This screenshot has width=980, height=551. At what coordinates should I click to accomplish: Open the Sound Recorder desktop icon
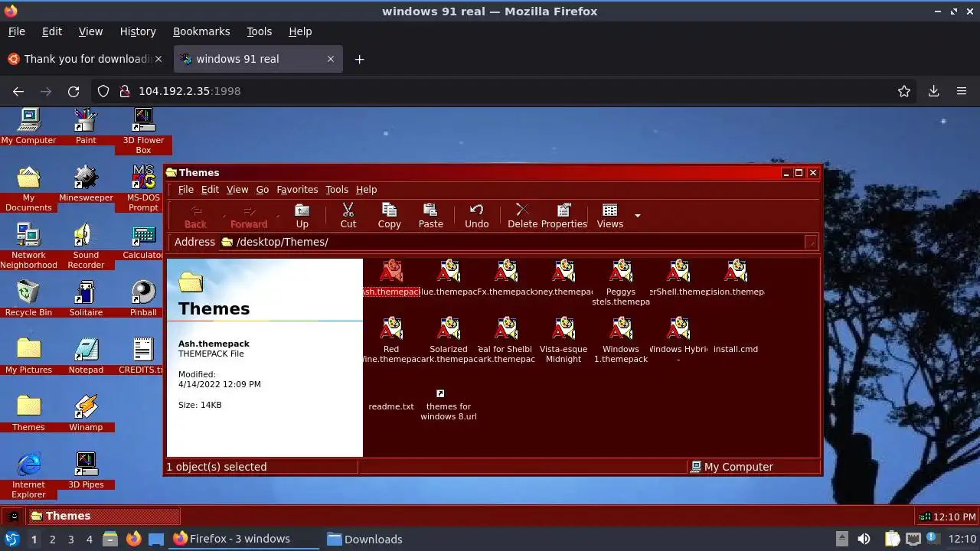click(x=86, y=246)
